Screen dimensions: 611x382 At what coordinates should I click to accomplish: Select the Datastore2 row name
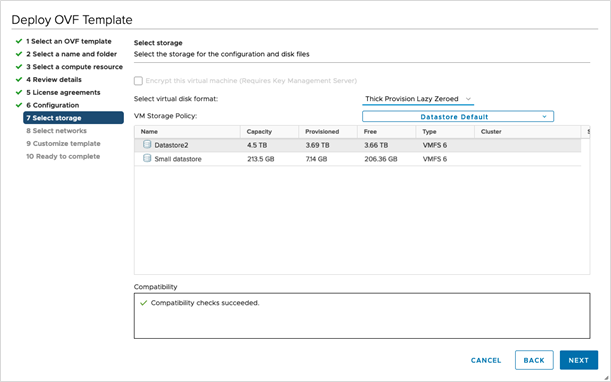tap(171, 145)
